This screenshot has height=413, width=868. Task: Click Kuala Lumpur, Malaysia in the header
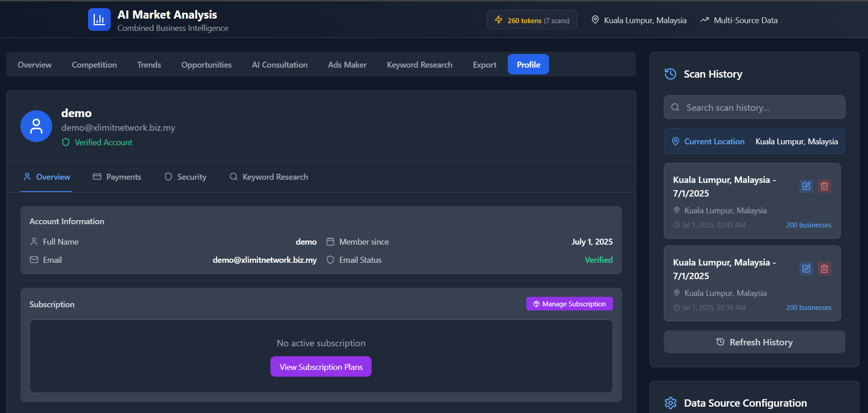tap(645, 20)
